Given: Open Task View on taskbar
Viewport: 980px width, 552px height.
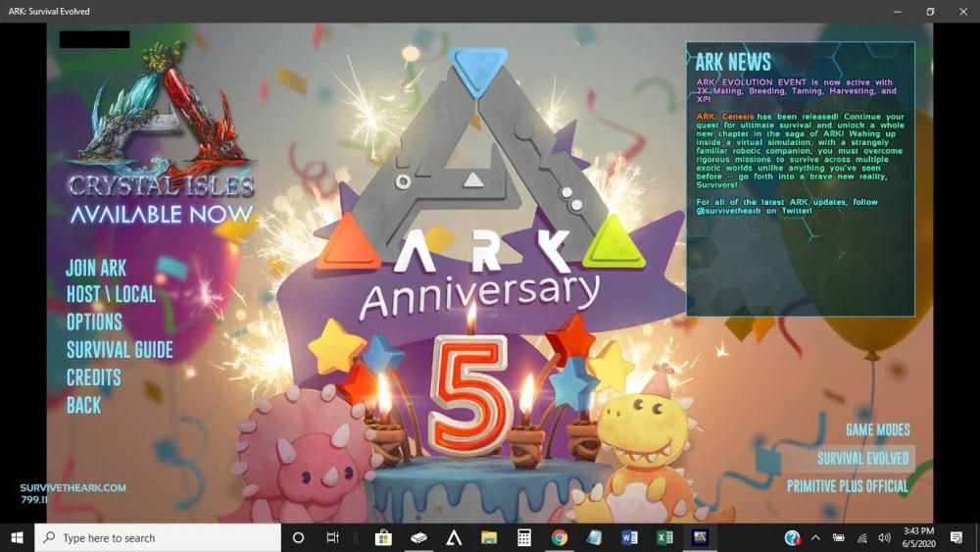Looking at the screenshot, I should click(333, 537).
